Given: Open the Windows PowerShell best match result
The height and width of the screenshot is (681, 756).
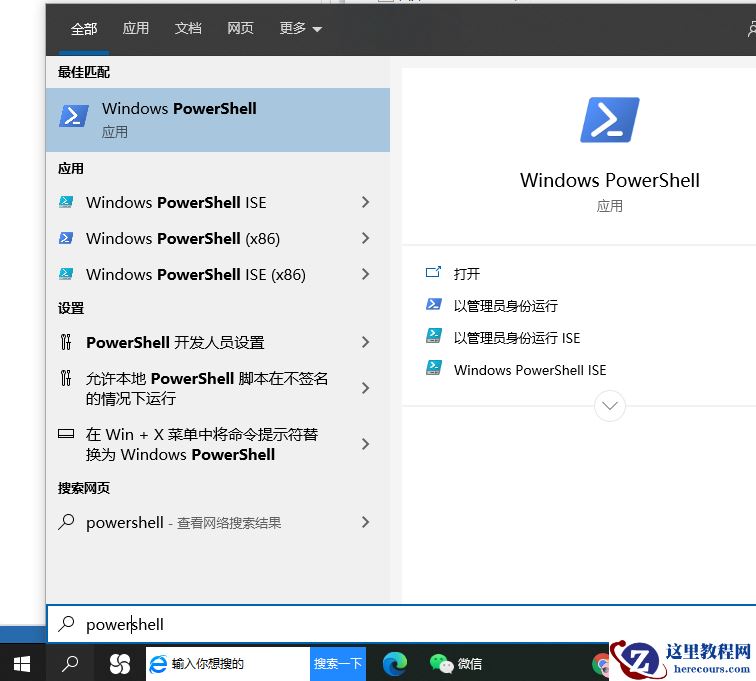Looking at the screenshot, I should pyautogui.click(x=218, y=120).
